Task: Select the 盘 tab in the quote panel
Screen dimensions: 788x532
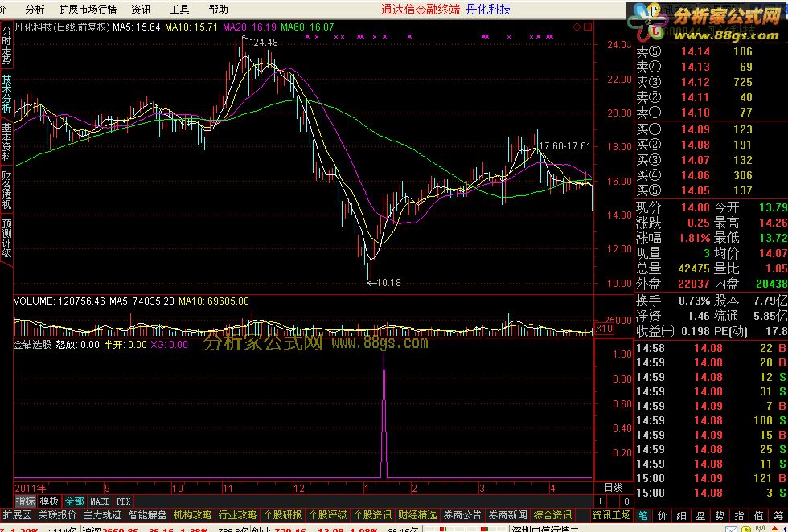Action: 700,515
